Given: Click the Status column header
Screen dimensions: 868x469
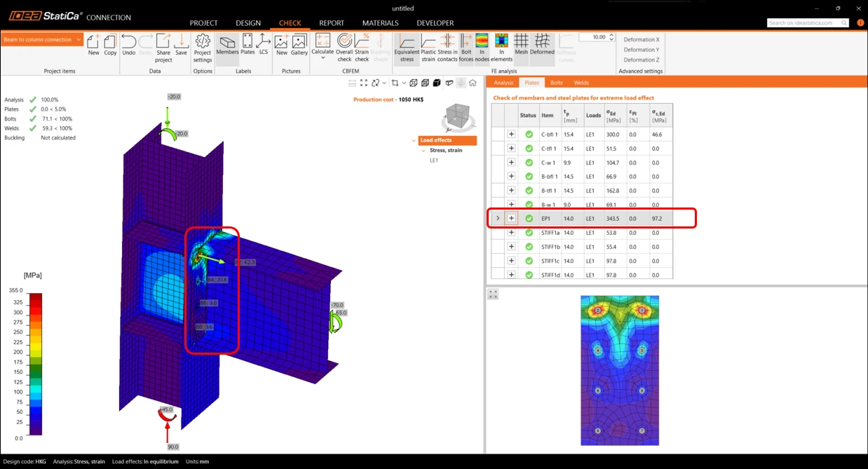Looking at the screenshot, I should pos(528,116).
